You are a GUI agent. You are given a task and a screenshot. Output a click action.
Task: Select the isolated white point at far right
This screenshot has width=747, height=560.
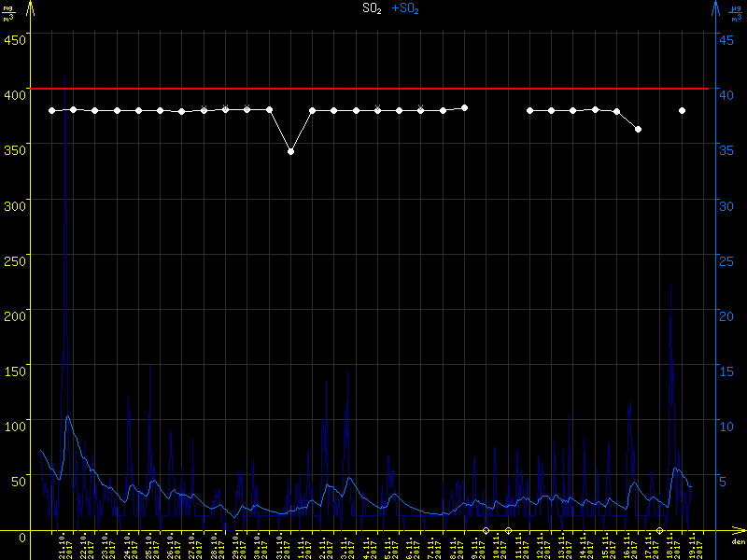coord(683,110)
